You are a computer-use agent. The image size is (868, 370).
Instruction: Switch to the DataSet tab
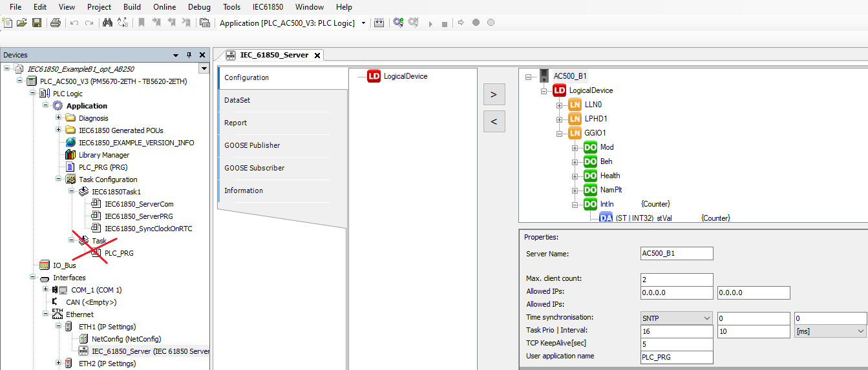tap(237, 100)
